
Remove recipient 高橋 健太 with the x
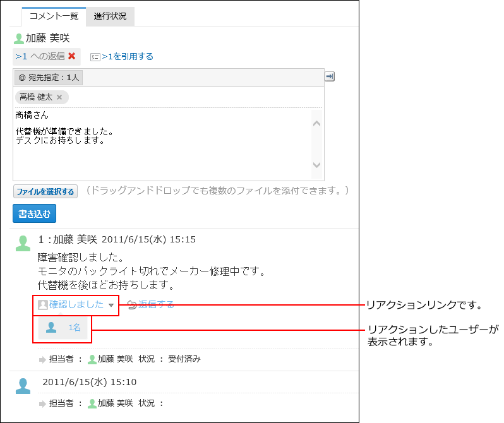(x=59, y=97)
